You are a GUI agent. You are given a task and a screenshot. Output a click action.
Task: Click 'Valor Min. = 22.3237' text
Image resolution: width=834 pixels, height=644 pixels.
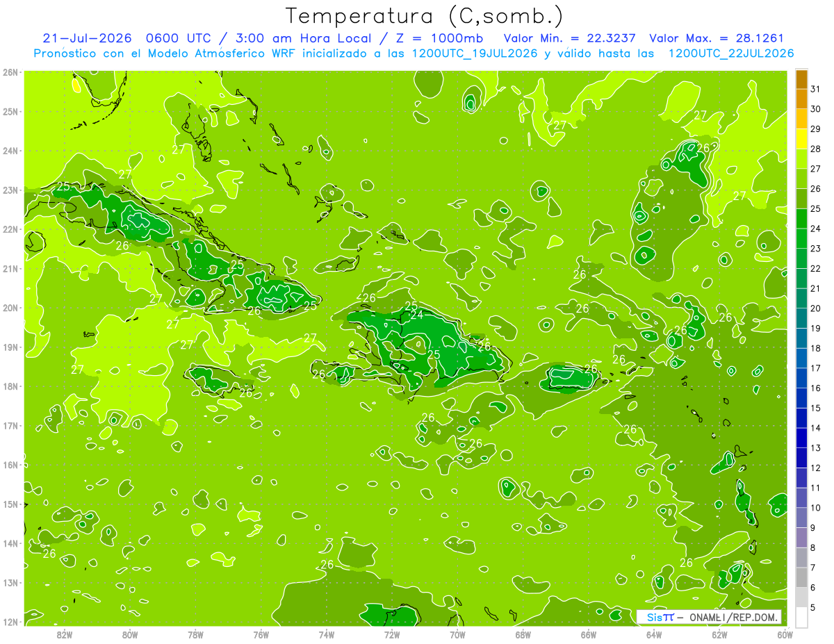[x=570, y=39]
